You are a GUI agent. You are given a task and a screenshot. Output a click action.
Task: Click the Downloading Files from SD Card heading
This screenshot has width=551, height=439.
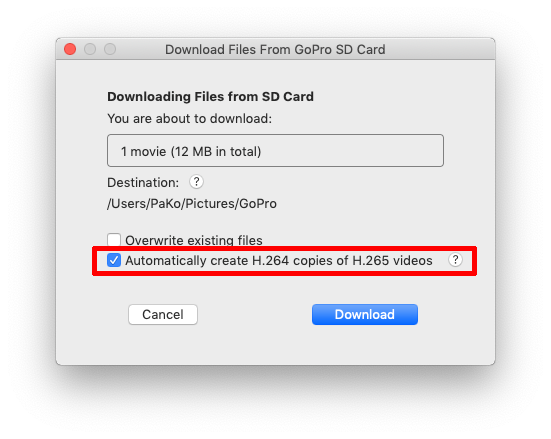[x=210, y=97]
